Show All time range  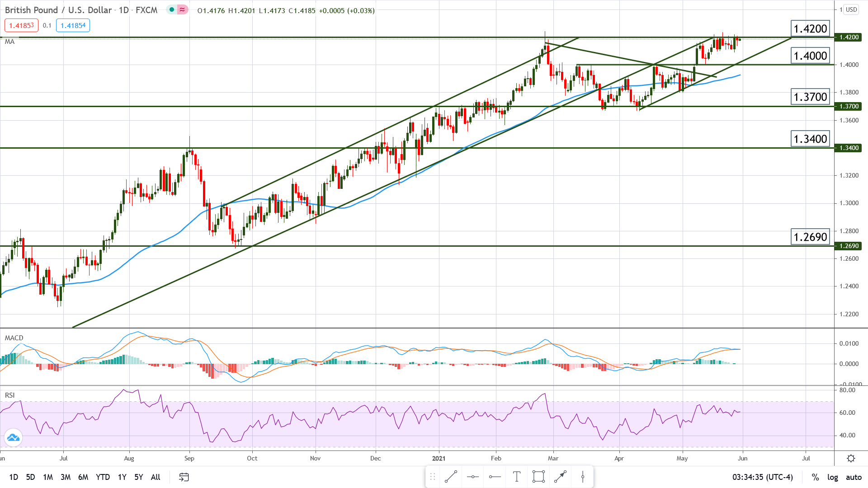(156, 477)
